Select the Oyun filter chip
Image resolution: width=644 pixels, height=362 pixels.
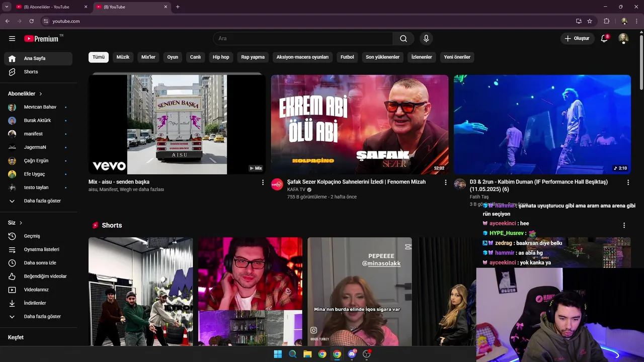(173, 57)
